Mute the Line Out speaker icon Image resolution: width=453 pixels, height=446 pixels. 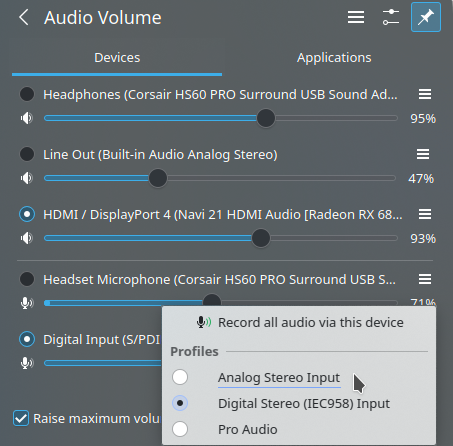coord(27,178)
